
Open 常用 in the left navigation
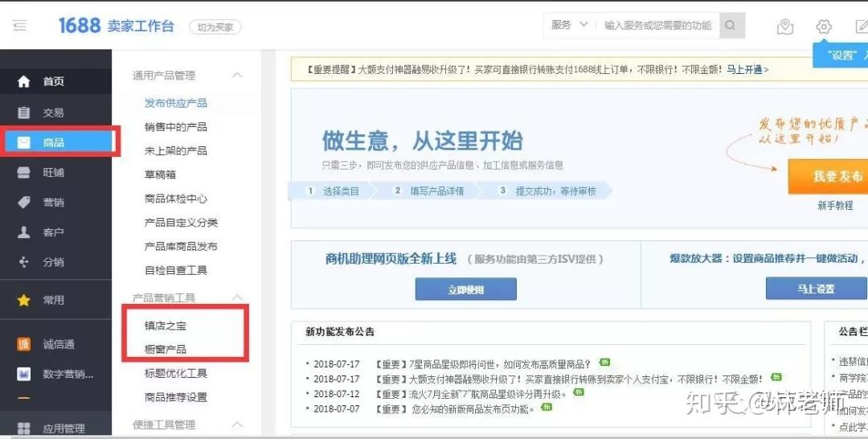point(55,300)
